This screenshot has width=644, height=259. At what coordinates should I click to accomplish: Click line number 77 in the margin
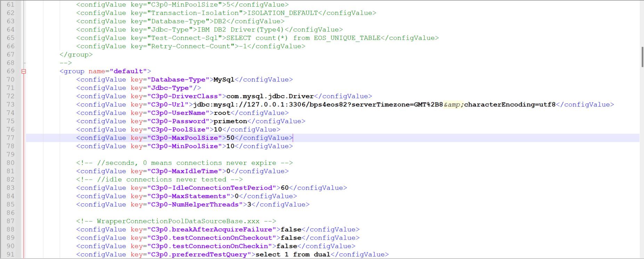click(11, 138)
